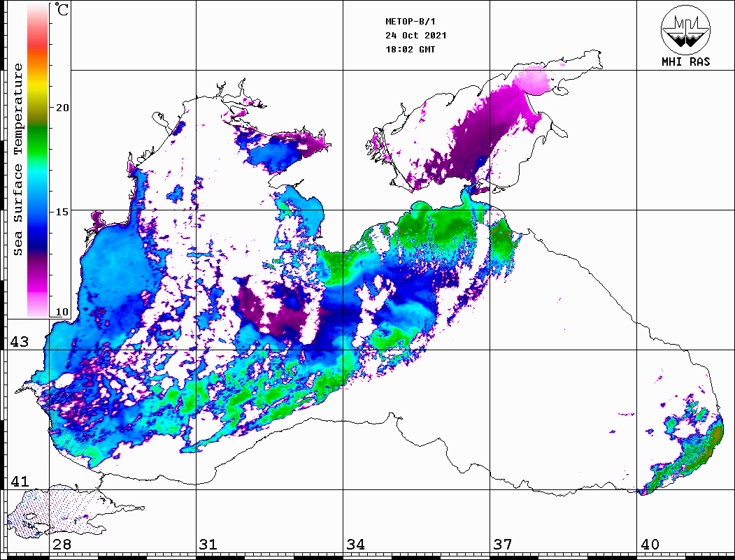The image size is (735, 560).
Task: Click the latitude label 41
Action: pyautogui.click(x=19, y=481)
